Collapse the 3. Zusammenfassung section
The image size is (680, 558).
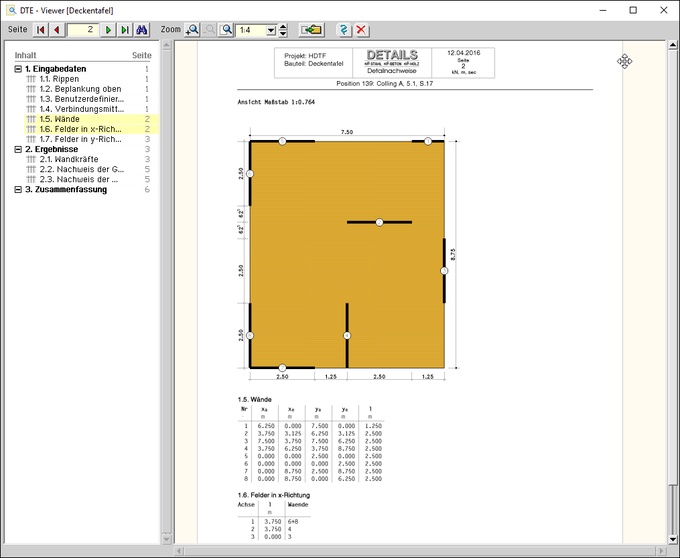coord(18,189)
